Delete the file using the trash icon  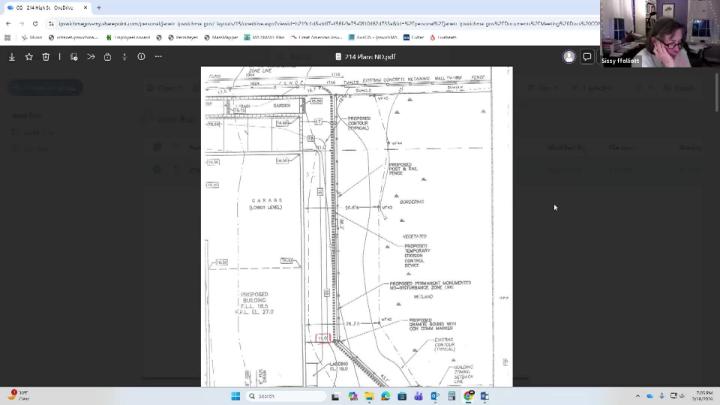coord(46,57)
